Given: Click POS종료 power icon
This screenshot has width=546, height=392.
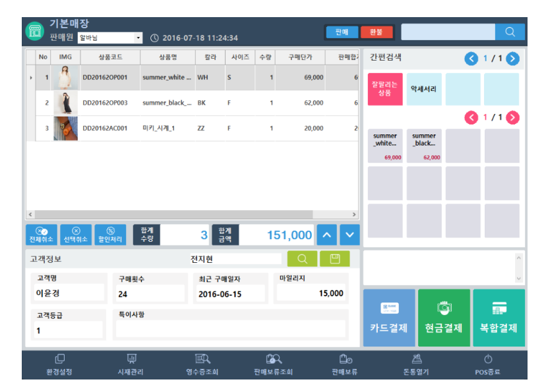Looking at the screenshot, I should click(488, 364).
